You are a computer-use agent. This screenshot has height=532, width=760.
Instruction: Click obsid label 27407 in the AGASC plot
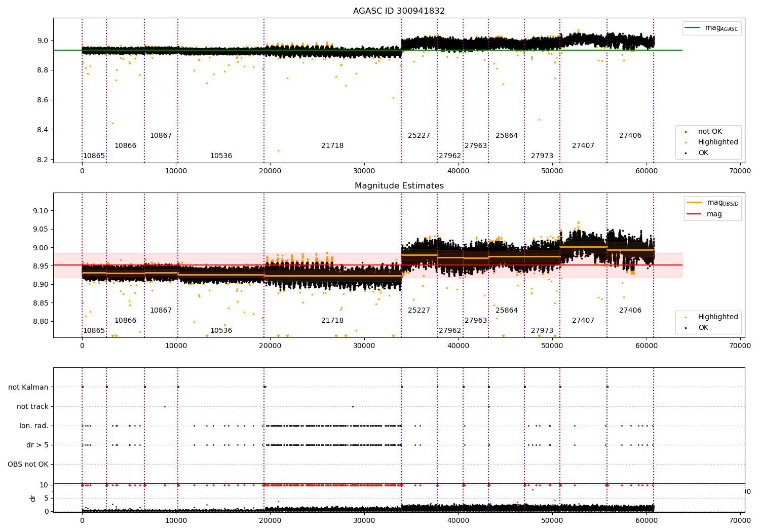click(583, 146)
